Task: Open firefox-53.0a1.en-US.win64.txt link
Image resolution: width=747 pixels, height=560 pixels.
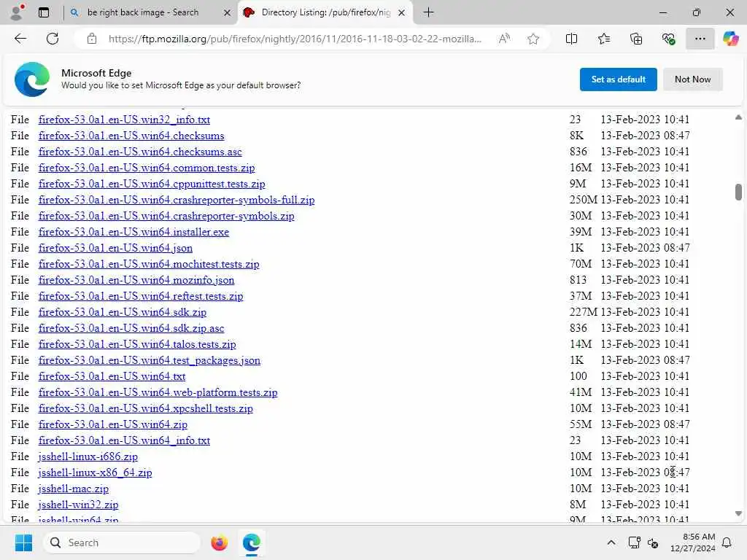Action: click(x=112, y=376)
